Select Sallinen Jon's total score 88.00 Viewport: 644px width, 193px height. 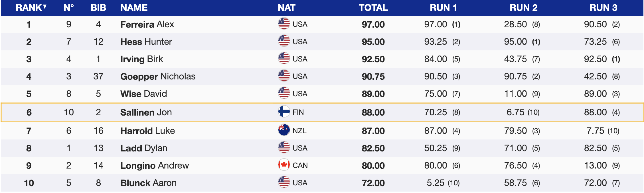[373, 112]
